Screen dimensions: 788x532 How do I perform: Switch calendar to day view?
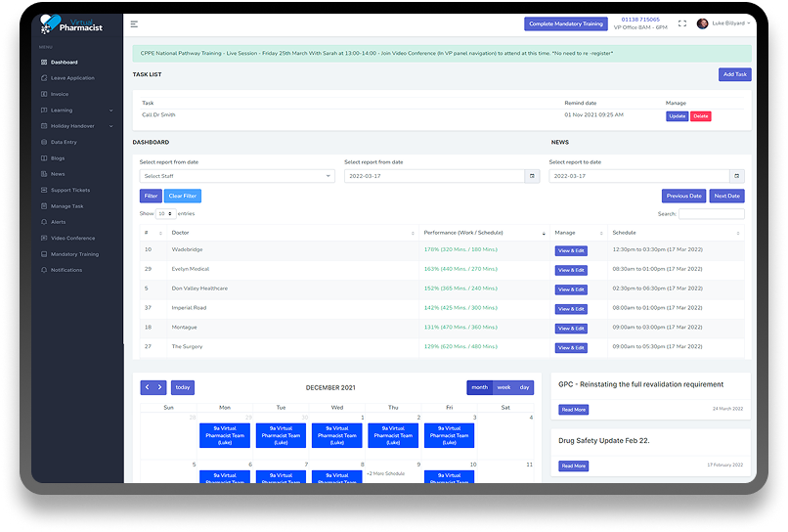point(525,387)
